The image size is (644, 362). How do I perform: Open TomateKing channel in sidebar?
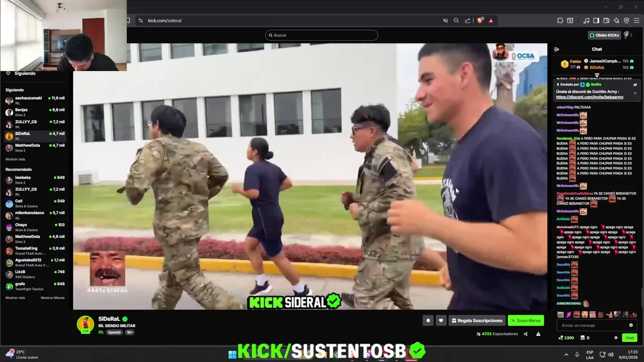point(35,250)
